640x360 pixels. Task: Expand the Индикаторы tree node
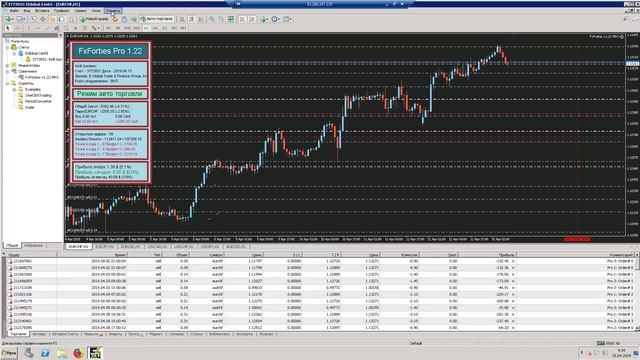(7, 65)
